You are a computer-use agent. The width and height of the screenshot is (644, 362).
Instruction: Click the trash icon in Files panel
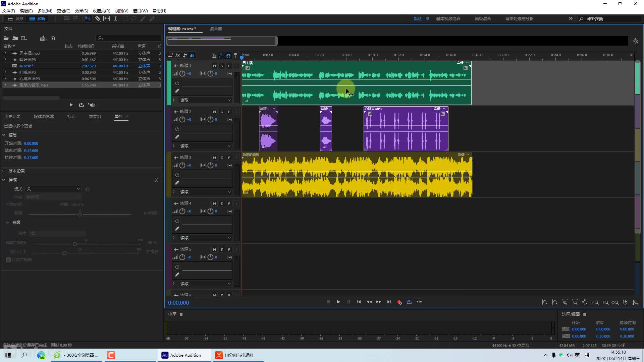pyautogui.click(x=53, y=38)
